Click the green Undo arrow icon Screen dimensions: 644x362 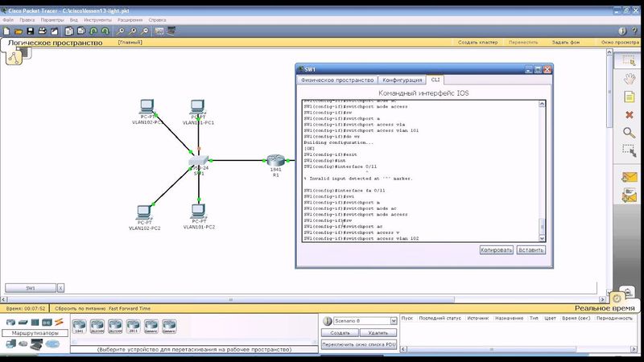pyautogui.click(x=93, y=31)
